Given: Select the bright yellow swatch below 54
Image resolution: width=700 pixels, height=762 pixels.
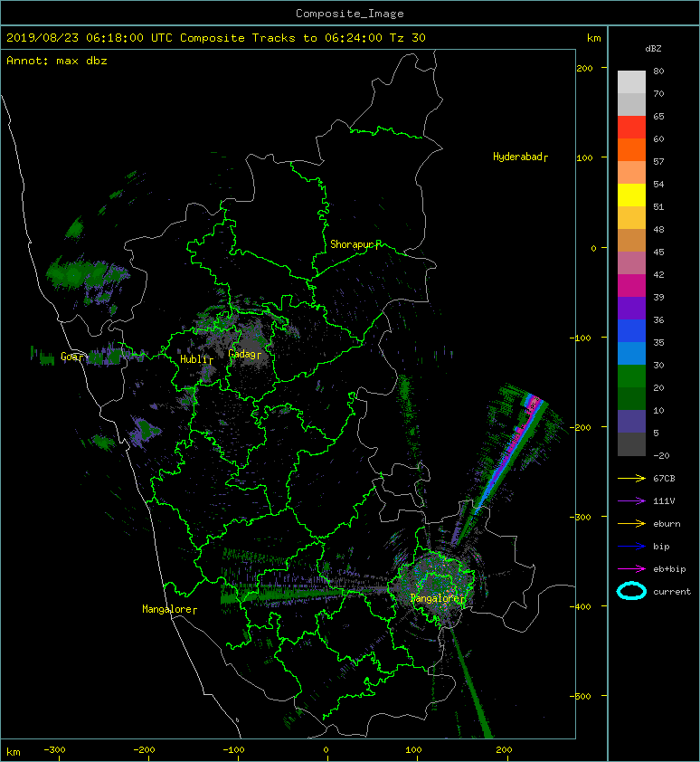Looking at the screenshot, I should [631, 195].
